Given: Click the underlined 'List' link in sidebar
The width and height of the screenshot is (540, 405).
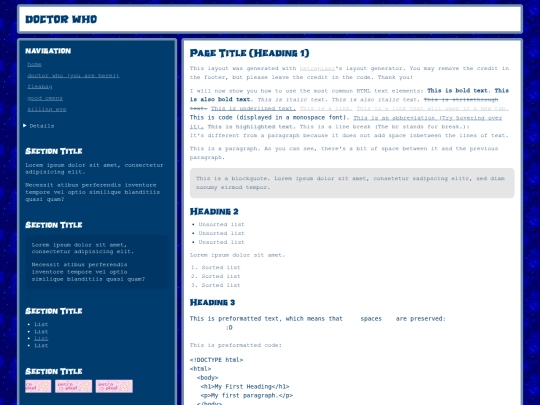Looking at the screenshot, I should 41,339.
